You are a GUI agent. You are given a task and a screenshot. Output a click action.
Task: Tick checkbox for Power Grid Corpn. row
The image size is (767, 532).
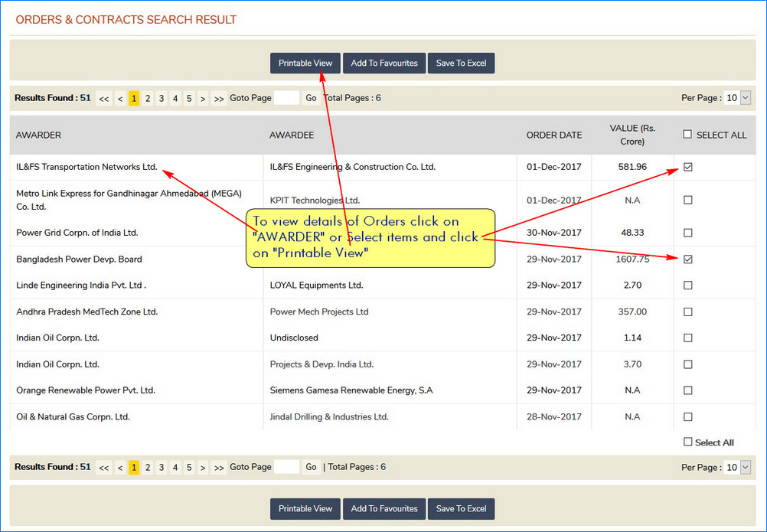pos(687,233)
